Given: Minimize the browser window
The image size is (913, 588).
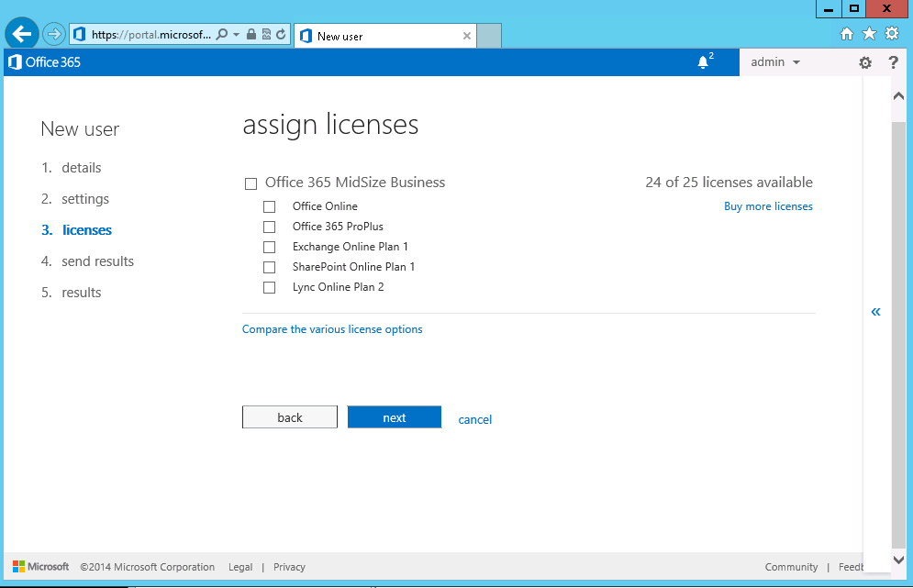Looking at the screenshot, I should tap(828, 9).
